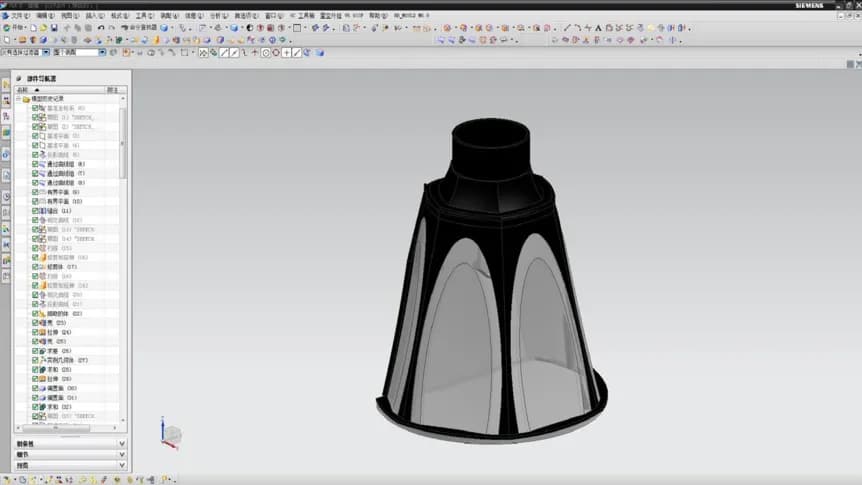Screen dimensions: 862x485
Task: Collapse the 模型历史记录 tree folder
Action: (x=19, y=99)
